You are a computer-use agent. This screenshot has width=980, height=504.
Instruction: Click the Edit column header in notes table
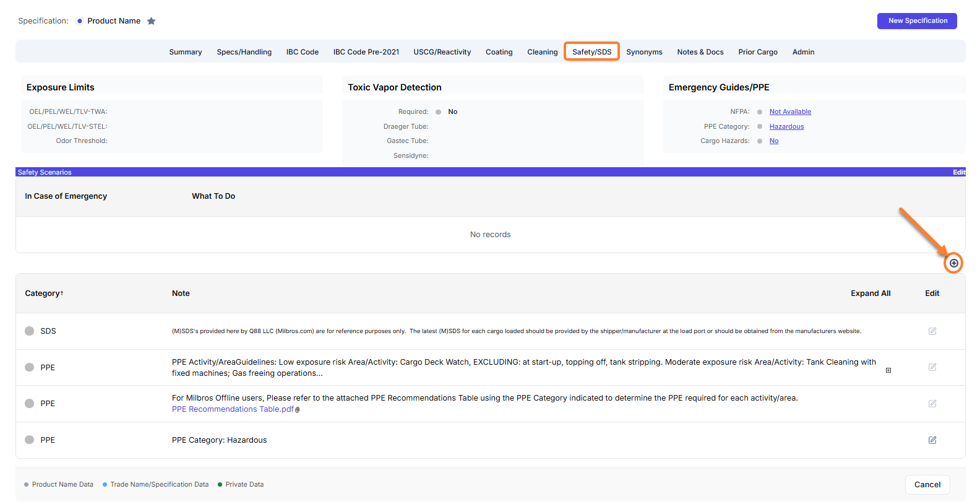pyautogui.click(x=932, y=293)
